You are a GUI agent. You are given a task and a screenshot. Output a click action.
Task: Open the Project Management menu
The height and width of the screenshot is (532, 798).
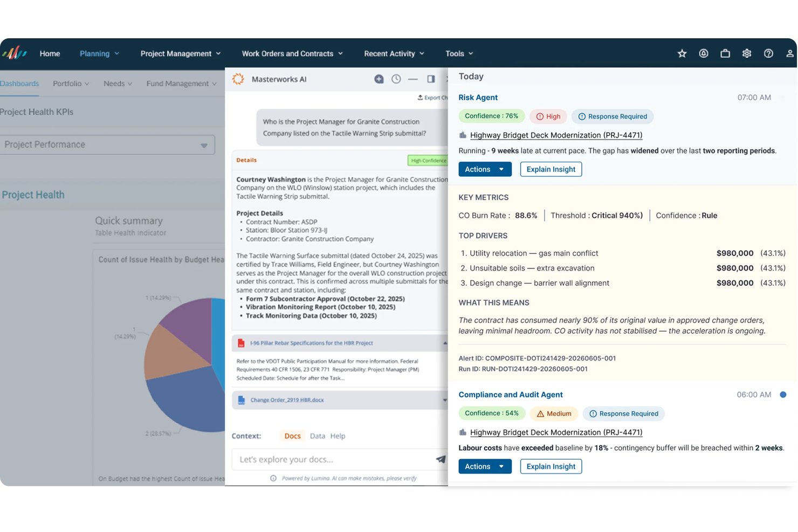click(x=181, y=53)
